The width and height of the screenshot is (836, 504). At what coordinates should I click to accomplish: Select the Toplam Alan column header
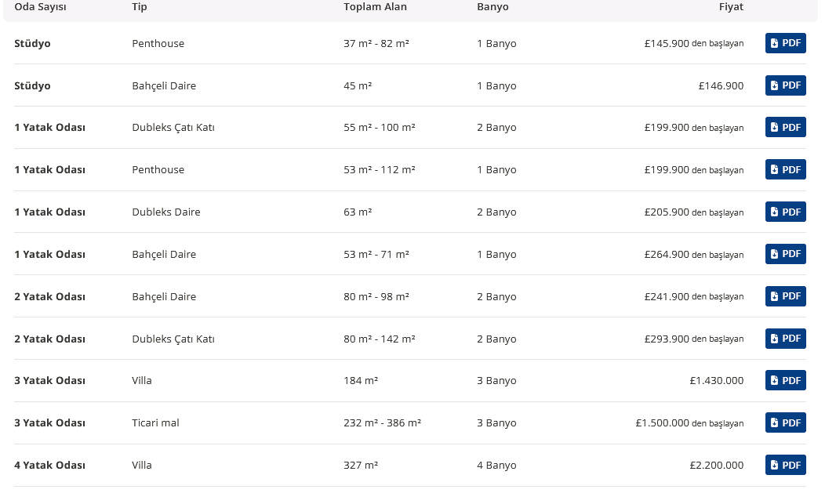[375, 7]
